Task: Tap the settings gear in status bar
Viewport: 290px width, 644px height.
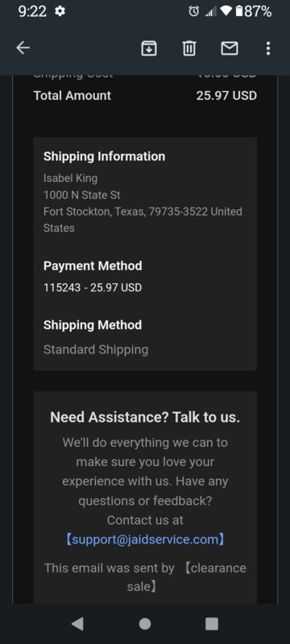Action: (x=60, y=11)
